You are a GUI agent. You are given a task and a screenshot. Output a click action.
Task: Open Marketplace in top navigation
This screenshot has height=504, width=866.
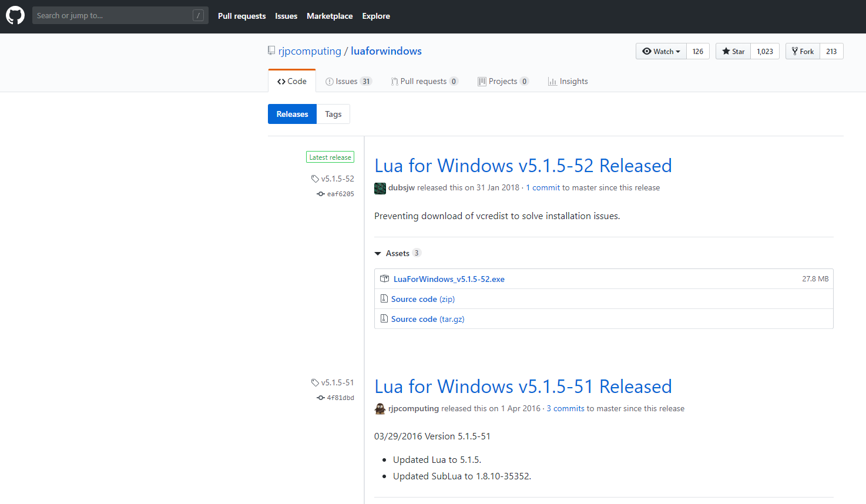click(330, 16)
